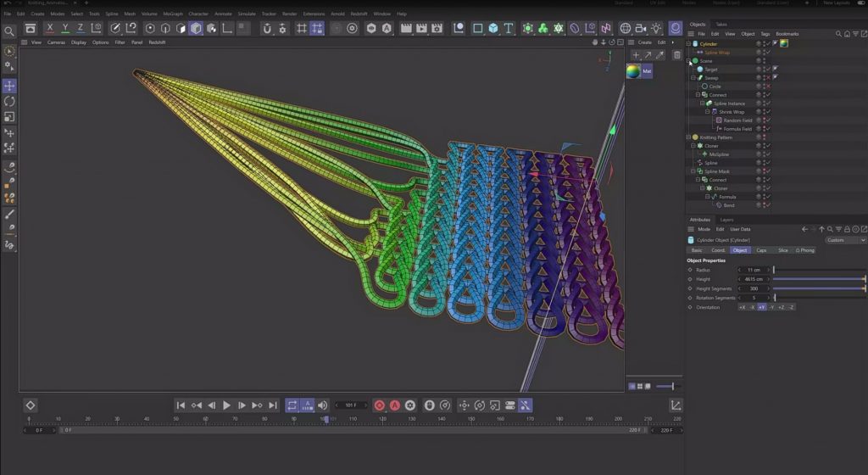Toggle the Snap magnet icon
The height and width of the screenshot is (475, 868).
(267, 28)
